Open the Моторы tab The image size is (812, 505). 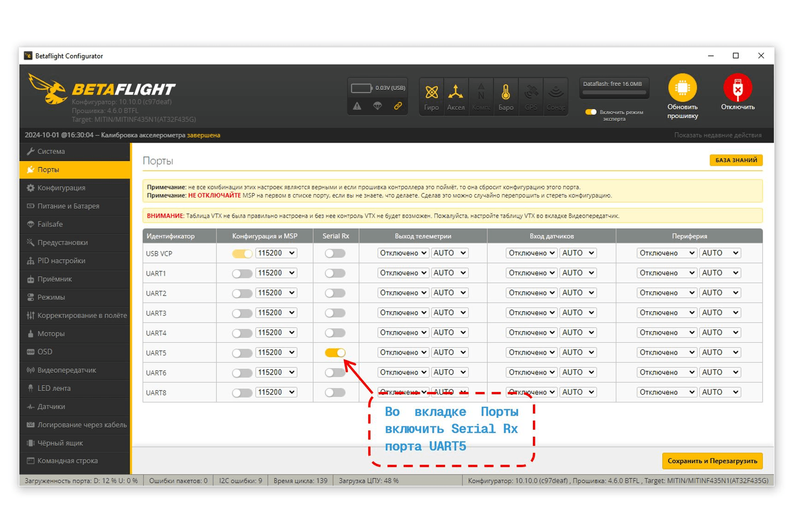pyautogui.click(x=75, y=334)
